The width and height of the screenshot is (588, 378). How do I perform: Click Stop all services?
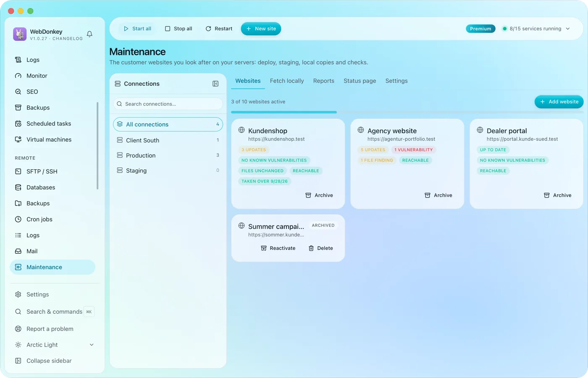[x=178, y=29]
